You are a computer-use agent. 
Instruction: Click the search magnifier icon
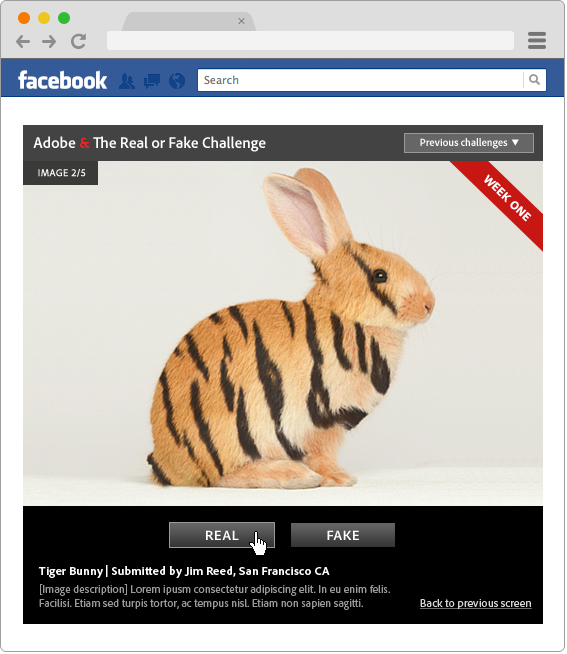[x=534, y=80]
